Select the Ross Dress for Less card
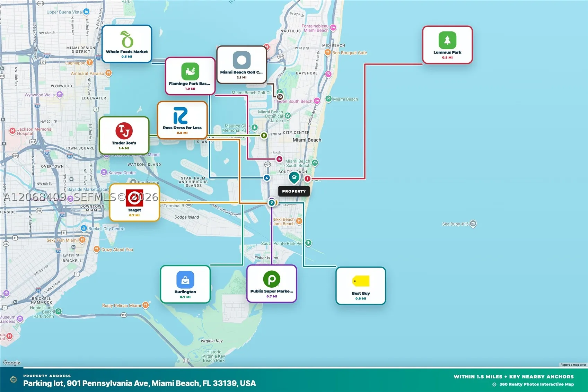 [182, 120]
